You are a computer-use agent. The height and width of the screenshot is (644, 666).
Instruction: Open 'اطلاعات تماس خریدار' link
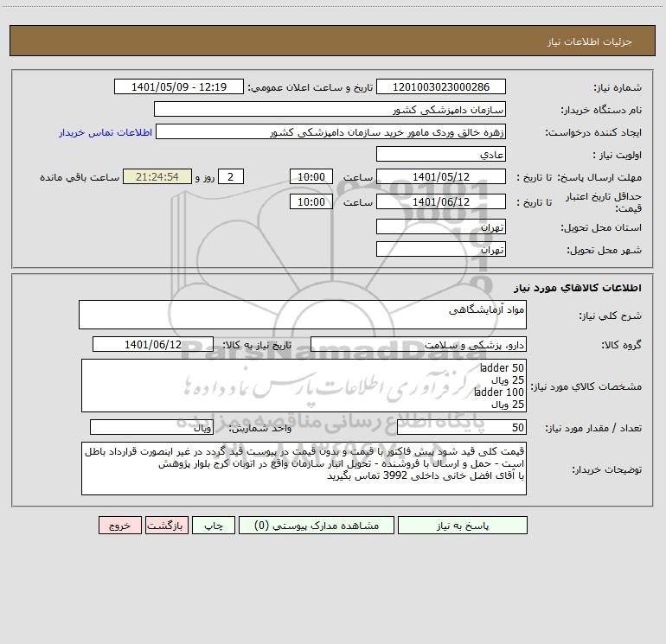106,132
